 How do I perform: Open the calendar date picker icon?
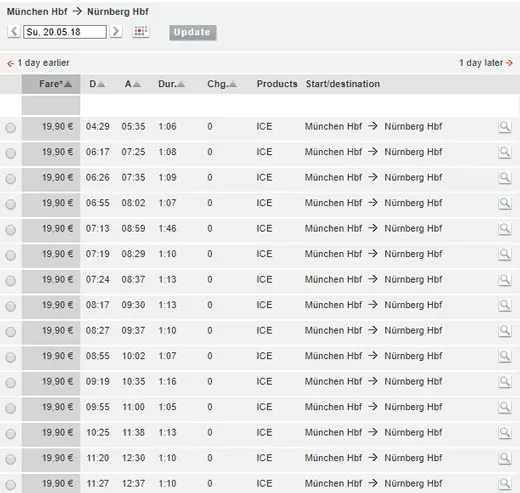point(141,32)
